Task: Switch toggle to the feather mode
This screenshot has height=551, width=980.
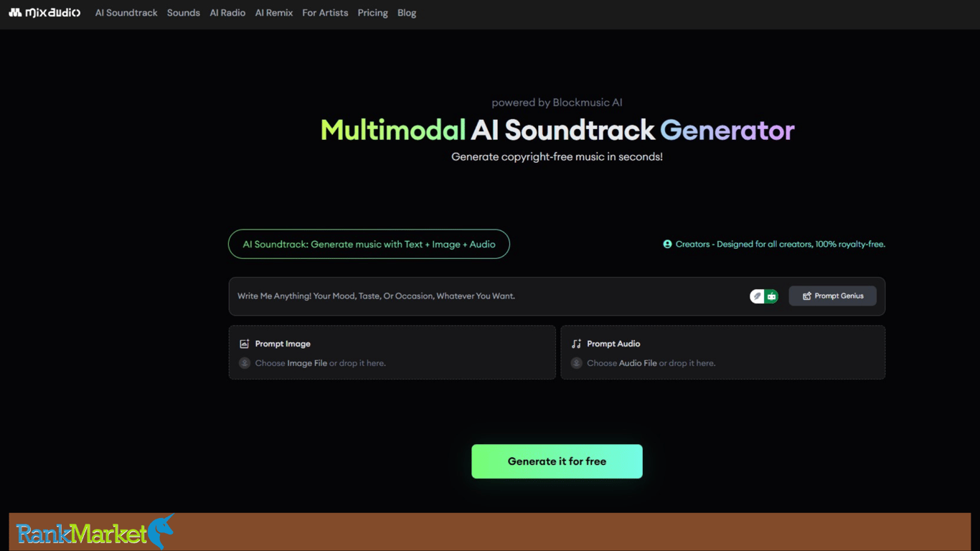Action: [x=757, y=296]
